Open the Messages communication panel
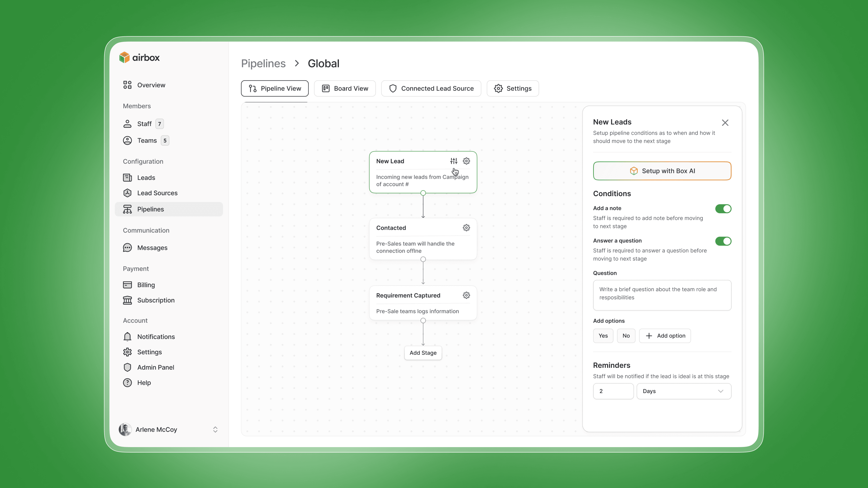 tap(152, 248)
